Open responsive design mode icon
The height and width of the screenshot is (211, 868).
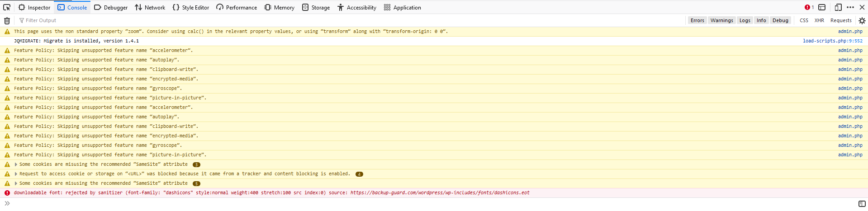point(838,7)
